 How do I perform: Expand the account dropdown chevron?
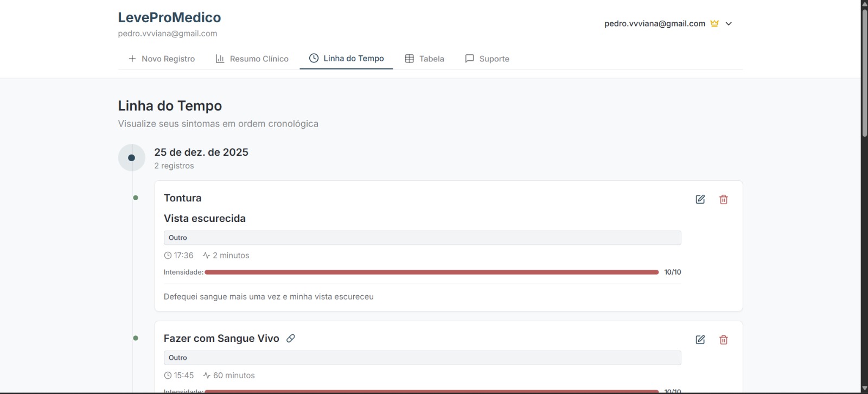point(729,23)
